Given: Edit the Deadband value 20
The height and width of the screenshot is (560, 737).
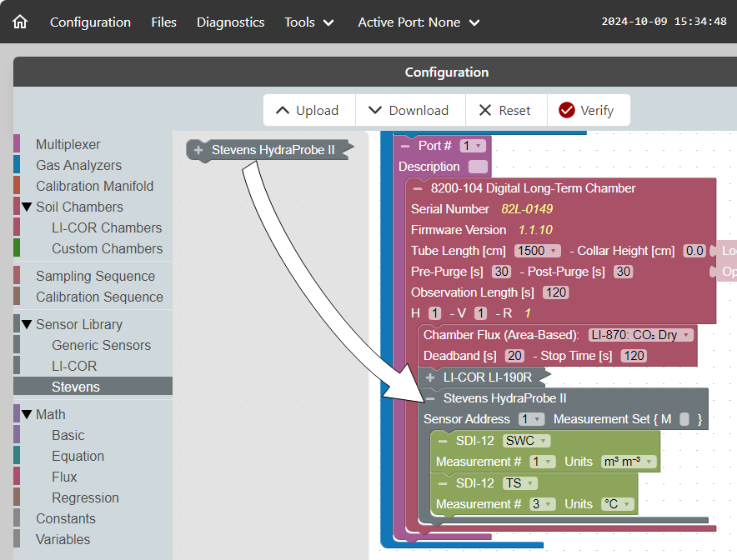Looking at the screenshot, I should [x=514, y=356].
